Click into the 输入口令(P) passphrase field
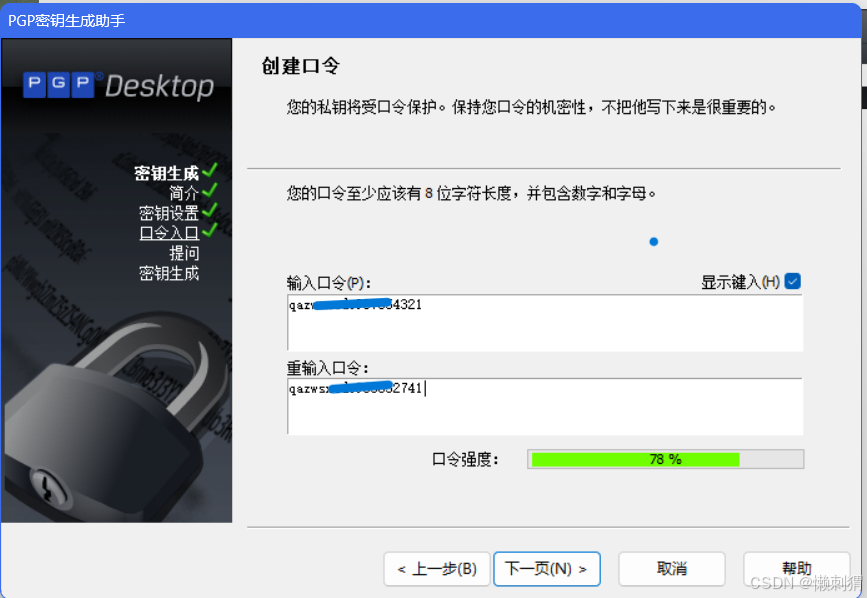 (x=545, y=323)
